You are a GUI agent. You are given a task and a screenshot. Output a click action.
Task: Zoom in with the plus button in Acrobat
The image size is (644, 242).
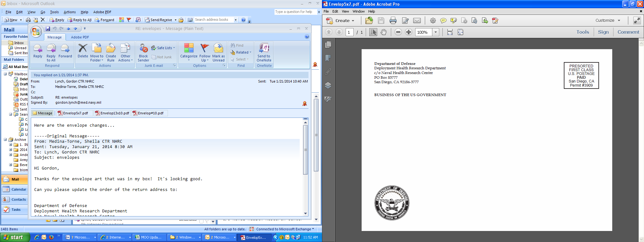[408, 32]
